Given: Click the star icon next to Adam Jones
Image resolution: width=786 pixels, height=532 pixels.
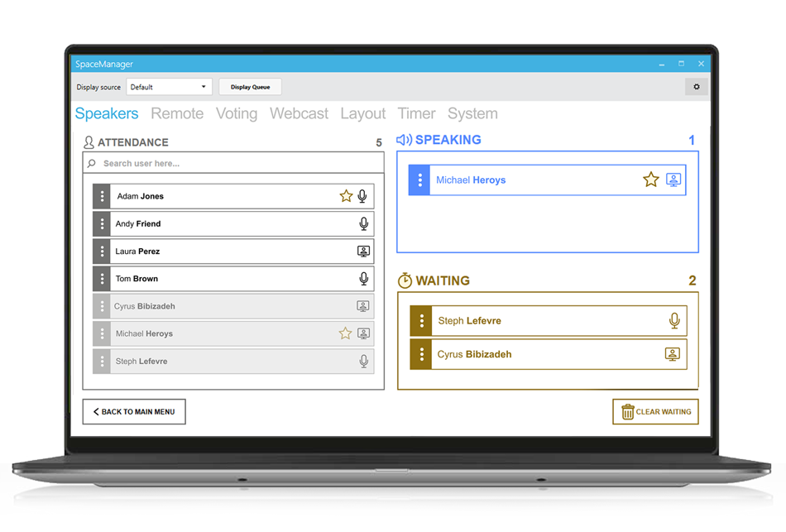Looking at the screenshot, I should tap(346, 196).
